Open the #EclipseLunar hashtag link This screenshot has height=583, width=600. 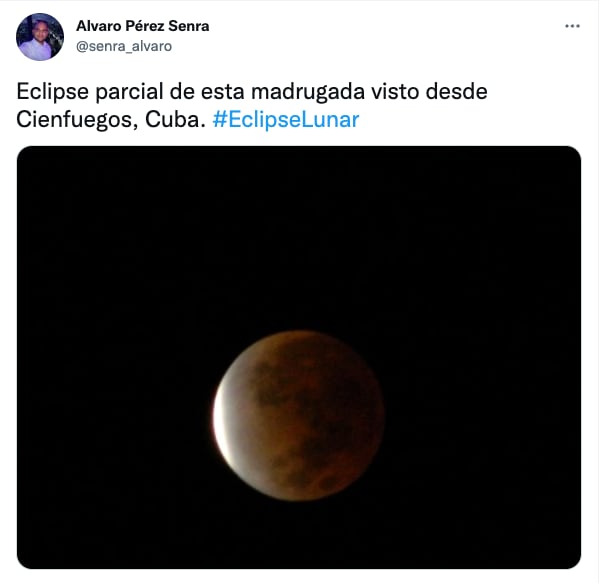point(285,119)
